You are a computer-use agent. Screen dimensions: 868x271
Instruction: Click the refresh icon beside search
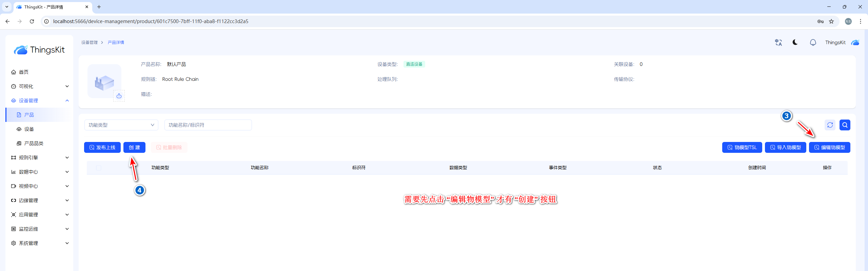(830, 125)
